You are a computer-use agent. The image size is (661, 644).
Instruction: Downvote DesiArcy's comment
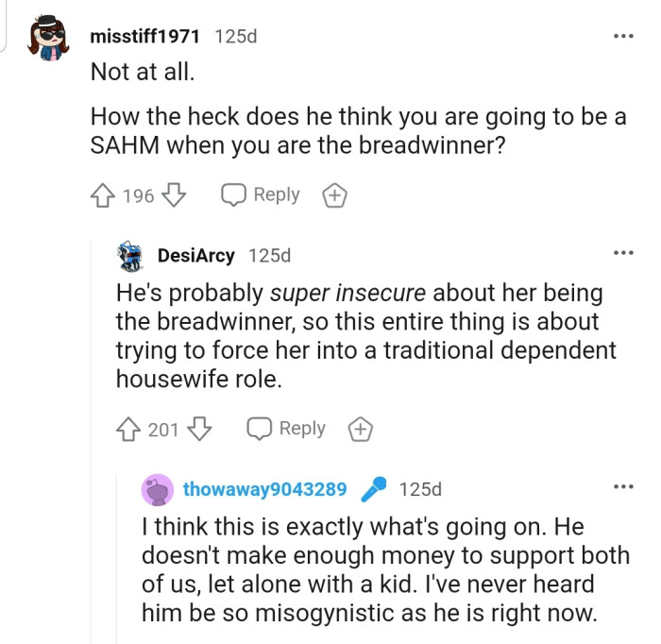pyautogui.click(x=198, y=430)
